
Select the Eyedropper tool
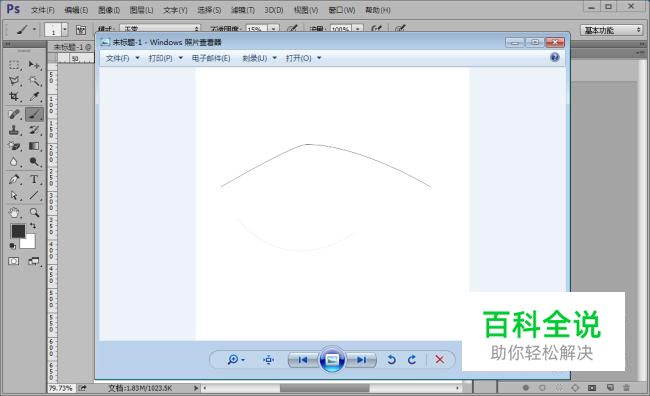pos(34,97)
